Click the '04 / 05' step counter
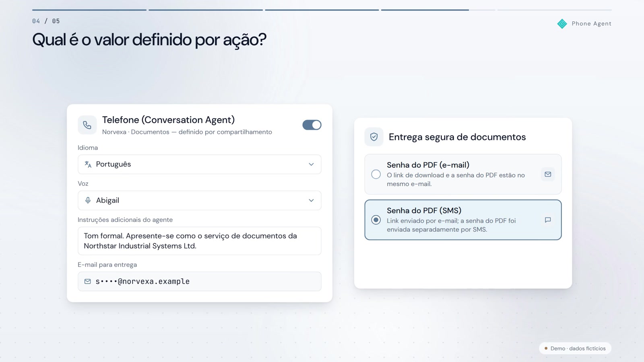This screenshot has height=362, width=644. click(x=46, y=21)
